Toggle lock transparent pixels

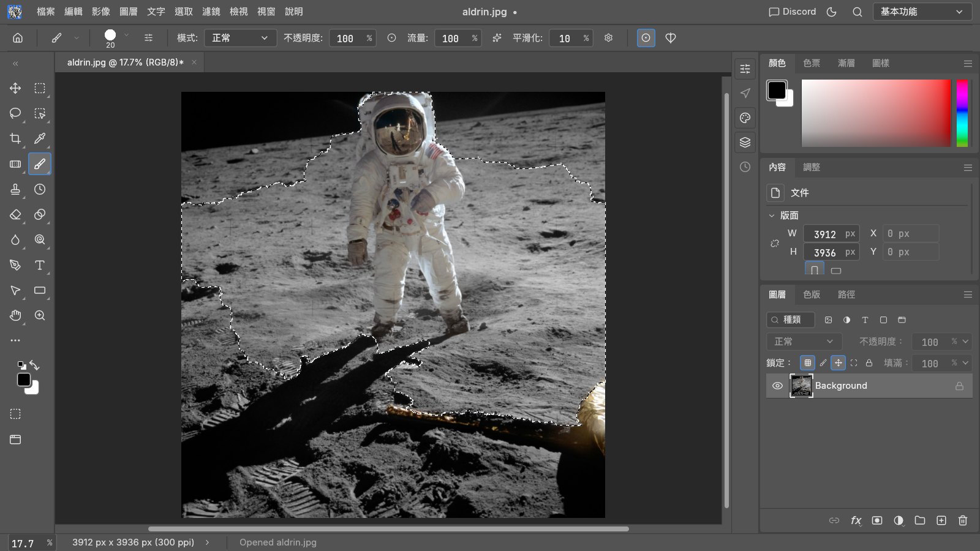click(x=807, y=362)
